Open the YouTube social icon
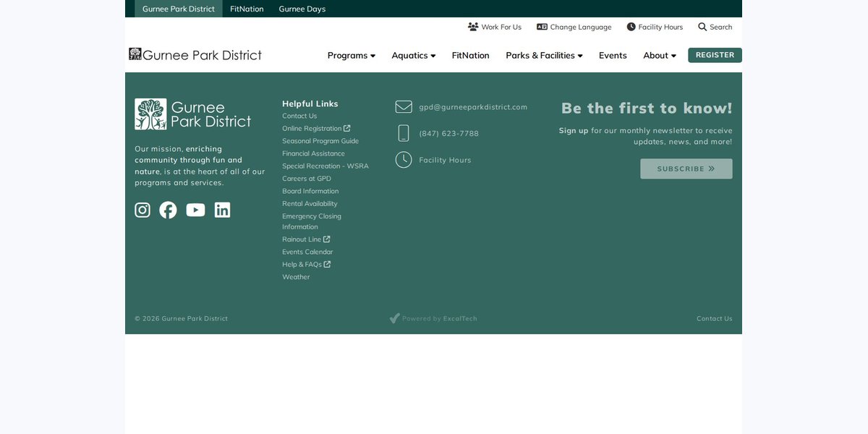 tap(195, 210)
